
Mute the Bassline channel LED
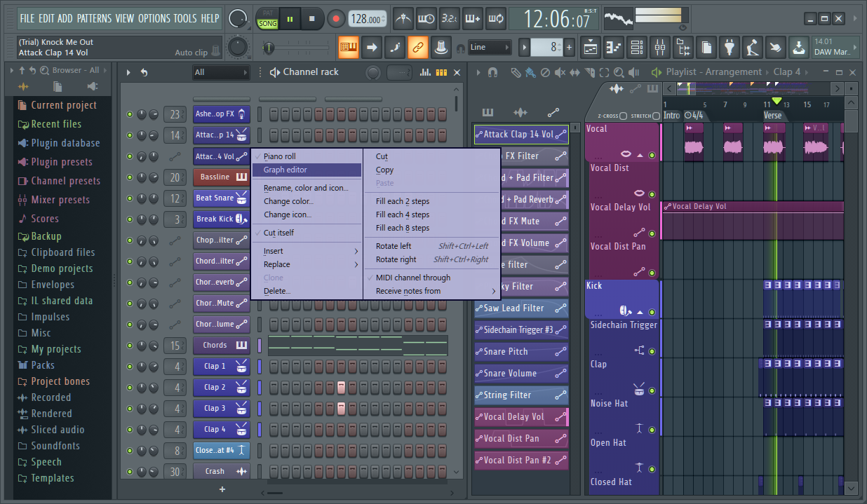pyautogui.click(x=129, y=177)
